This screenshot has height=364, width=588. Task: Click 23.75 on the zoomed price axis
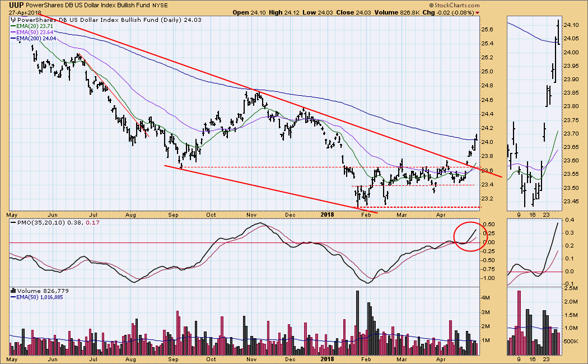click(x=571, y=120)
